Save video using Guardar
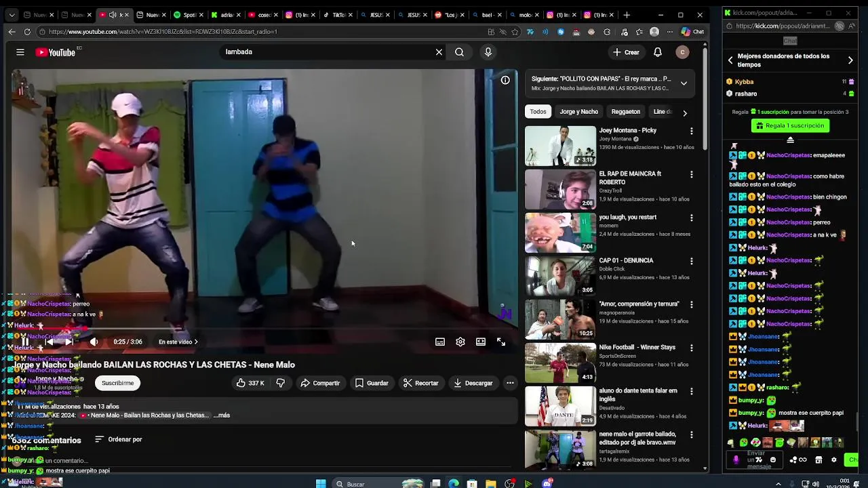Screen dimensions: 868x488 click(372, 383)
